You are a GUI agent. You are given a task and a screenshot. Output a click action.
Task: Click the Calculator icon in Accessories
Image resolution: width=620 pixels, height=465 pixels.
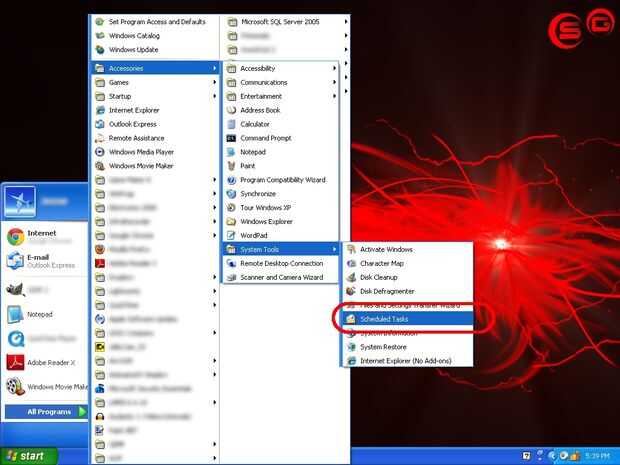231,124
